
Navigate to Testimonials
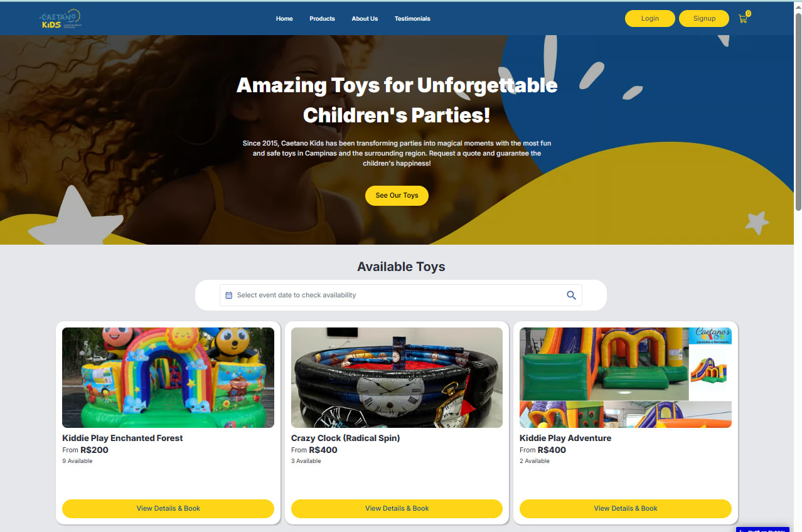coord(412,19)
